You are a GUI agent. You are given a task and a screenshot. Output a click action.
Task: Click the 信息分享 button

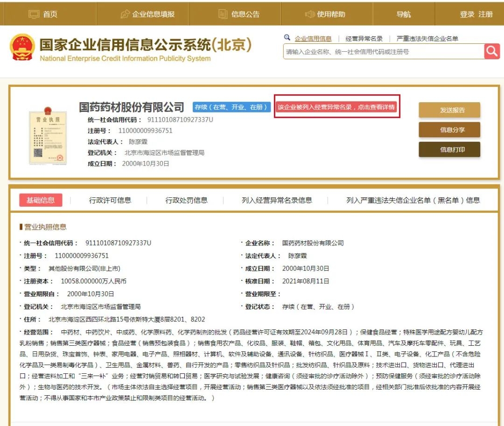pyautogui.click(x=449, y=130)
